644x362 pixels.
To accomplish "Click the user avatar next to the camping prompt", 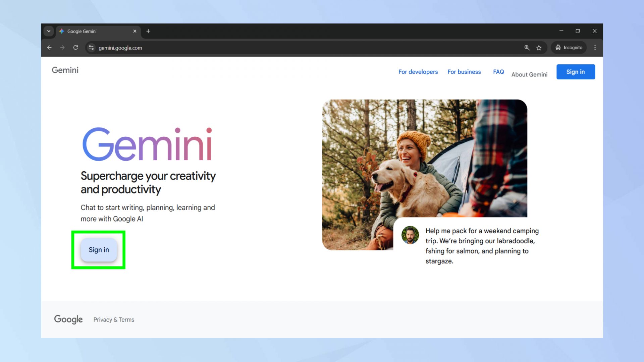I will 410,235.
